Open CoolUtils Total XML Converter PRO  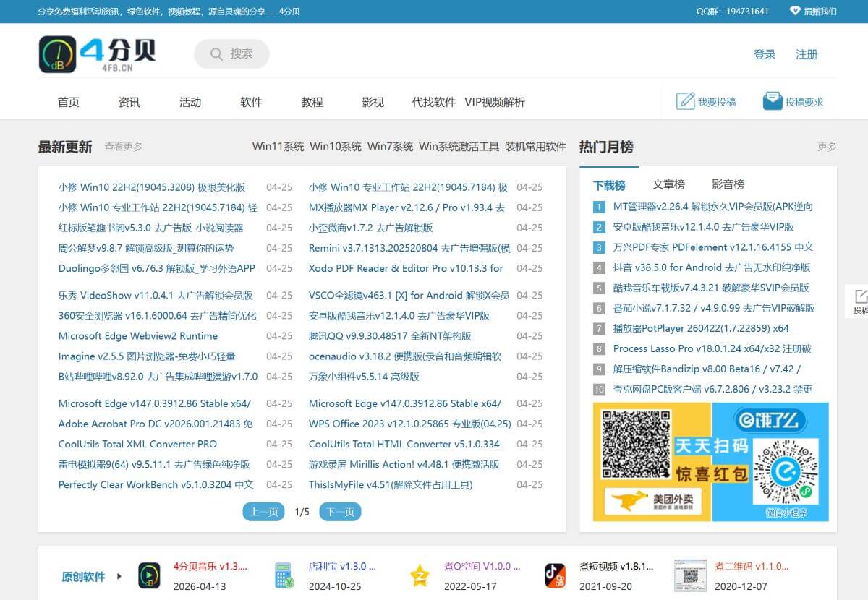coord(137,445)
